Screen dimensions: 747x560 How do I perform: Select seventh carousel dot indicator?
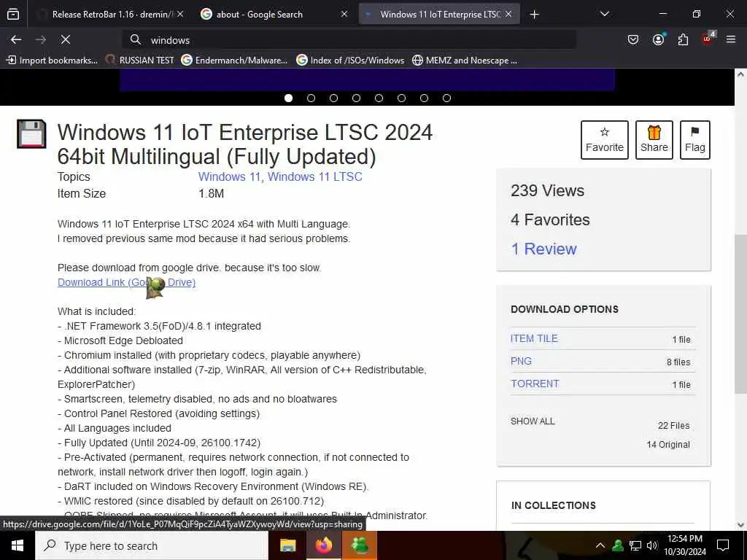click(x=424, y=98)
